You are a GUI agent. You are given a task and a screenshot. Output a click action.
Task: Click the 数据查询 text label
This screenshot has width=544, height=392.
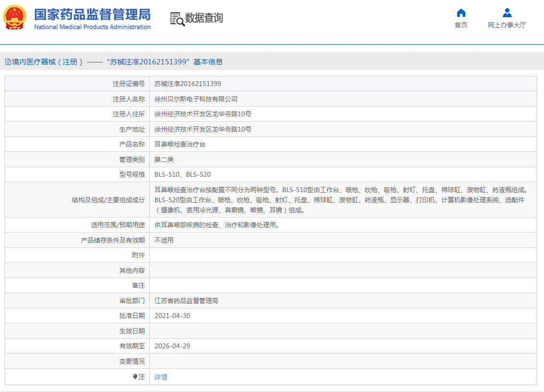coord(204,18)
